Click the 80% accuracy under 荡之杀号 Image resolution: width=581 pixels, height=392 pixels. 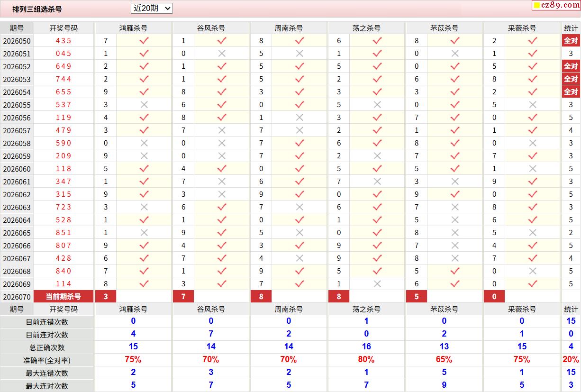(366, 360)
